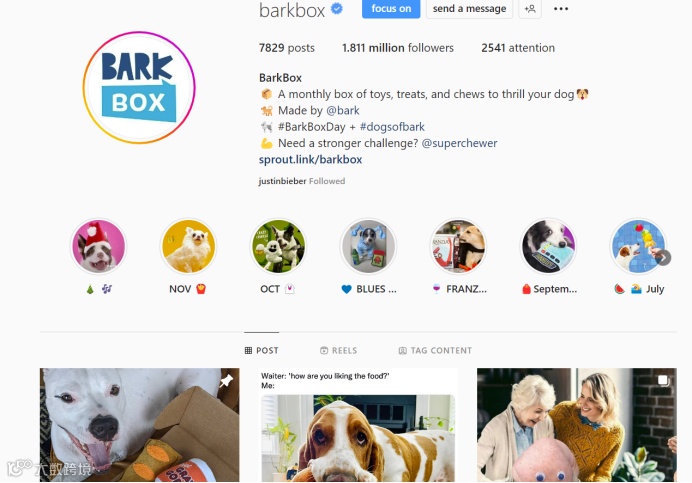Open the @superchewer mention link

(x=459, y=143)
